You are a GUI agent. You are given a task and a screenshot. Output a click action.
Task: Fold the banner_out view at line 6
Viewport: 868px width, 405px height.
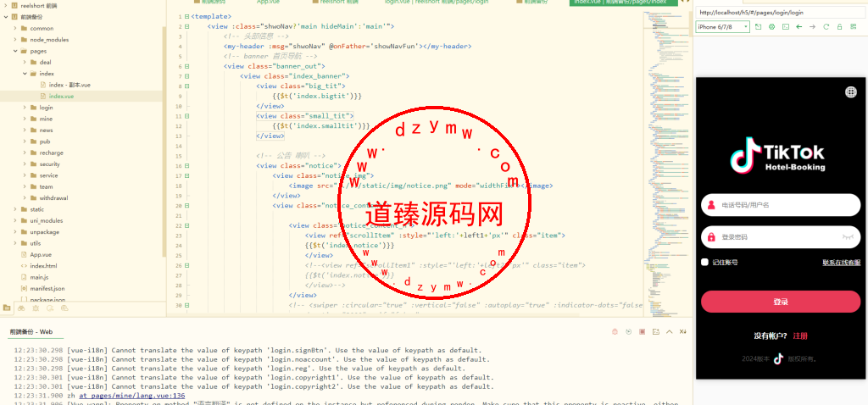[x=186, y=66]
